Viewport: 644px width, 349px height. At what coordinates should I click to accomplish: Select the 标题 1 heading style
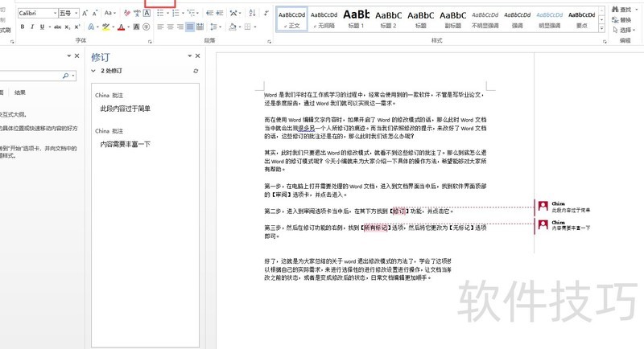355,18
